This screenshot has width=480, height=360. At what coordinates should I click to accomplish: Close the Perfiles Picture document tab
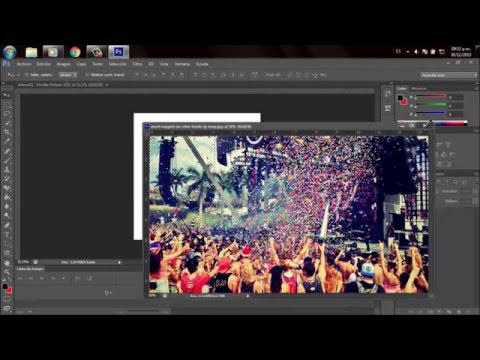pyautogui.click(x=107, y=85)
